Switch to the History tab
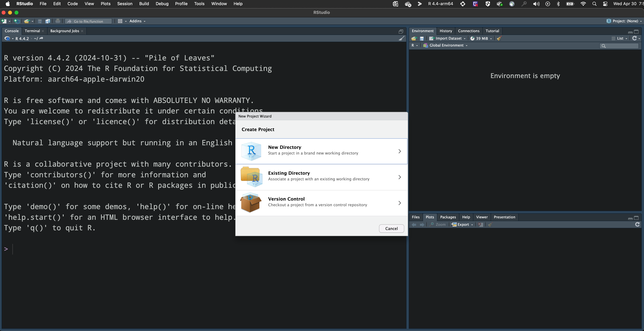This screenshot has width=644, height=331. 445,31
